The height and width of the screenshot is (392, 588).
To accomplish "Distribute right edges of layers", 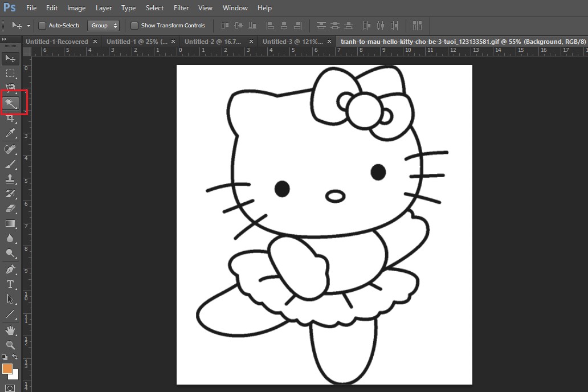I will point(394,26).
